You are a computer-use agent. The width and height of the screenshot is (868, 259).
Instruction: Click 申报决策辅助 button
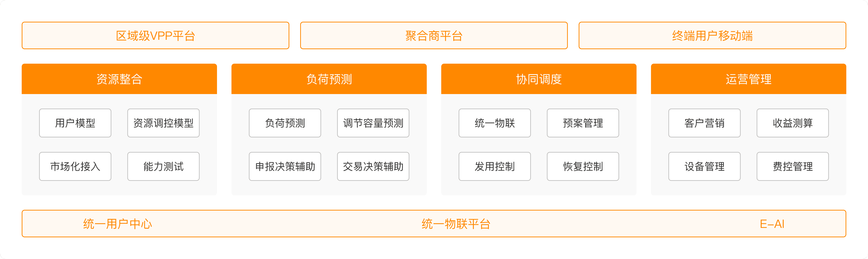(x=285, y=166)
